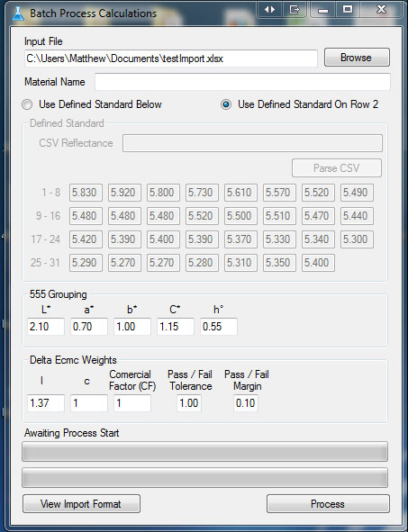408x532 pixels.
Task: Click the Pass / Fail Margin field
Action: [245, 403]
